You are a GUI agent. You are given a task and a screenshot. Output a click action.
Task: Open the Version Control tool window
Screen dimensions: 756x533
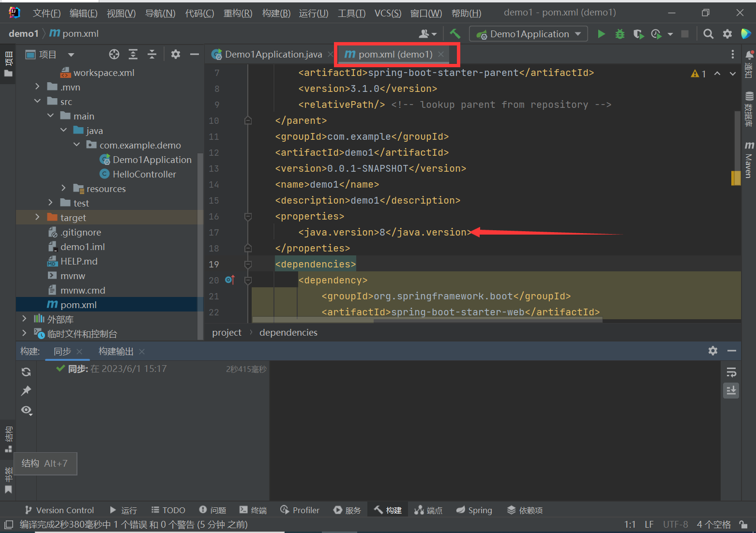(x=60, y=510)
